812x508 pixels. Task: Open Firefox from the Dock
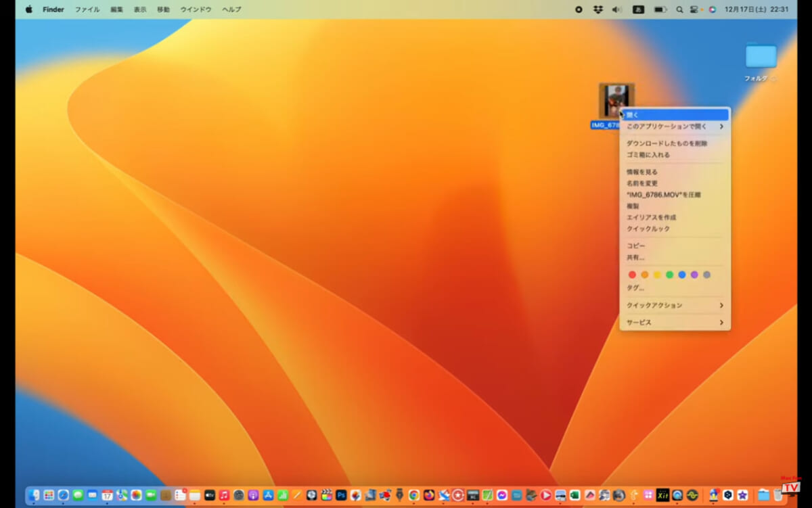(x=429, y=495)
